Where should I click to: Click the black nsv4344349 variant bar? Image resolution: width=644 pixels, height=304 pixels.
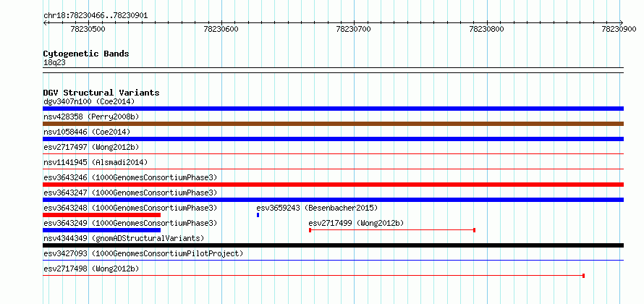tap(333, 245)
